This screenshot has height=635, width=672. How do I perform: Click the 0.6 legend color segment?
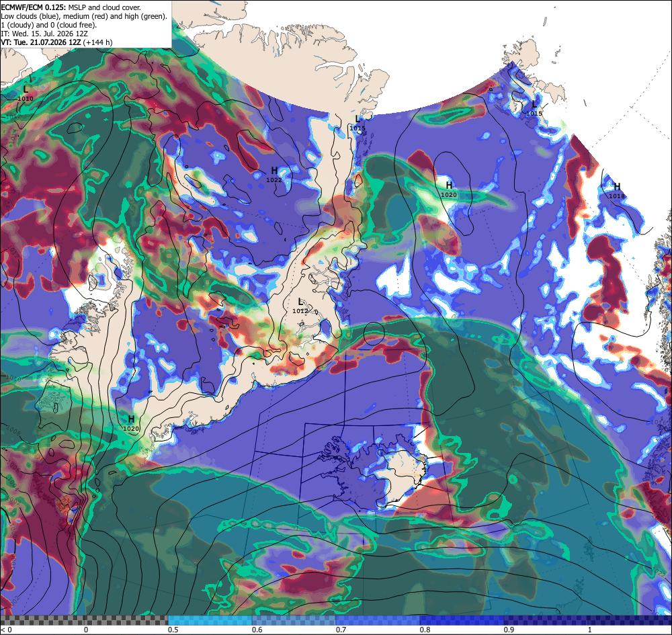[x=294, y=620]
